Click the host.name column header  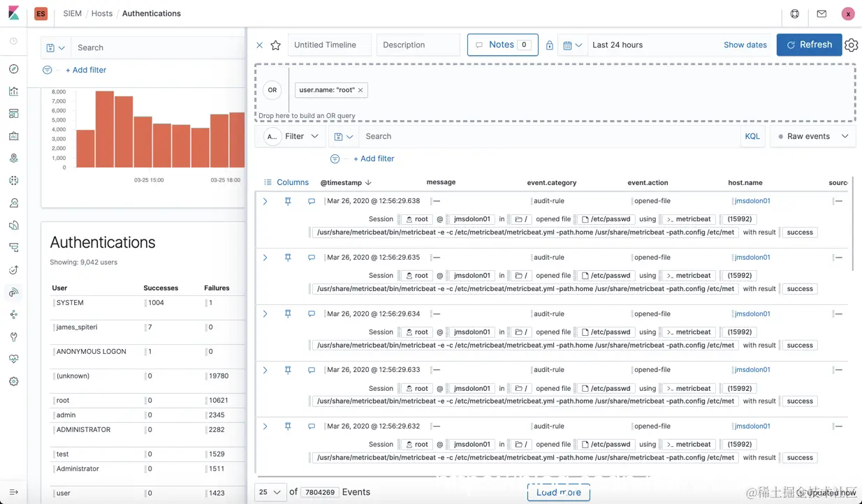(745, 182)
